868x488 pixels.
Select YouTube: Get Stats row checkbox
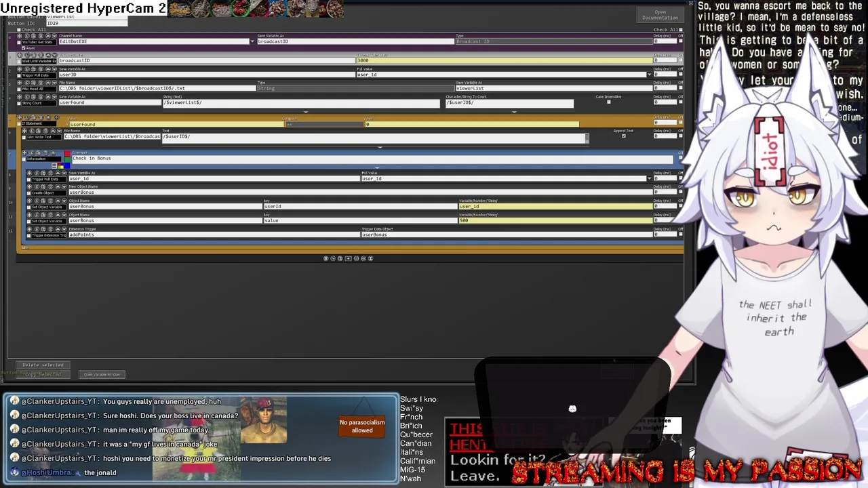coord(19,42)
